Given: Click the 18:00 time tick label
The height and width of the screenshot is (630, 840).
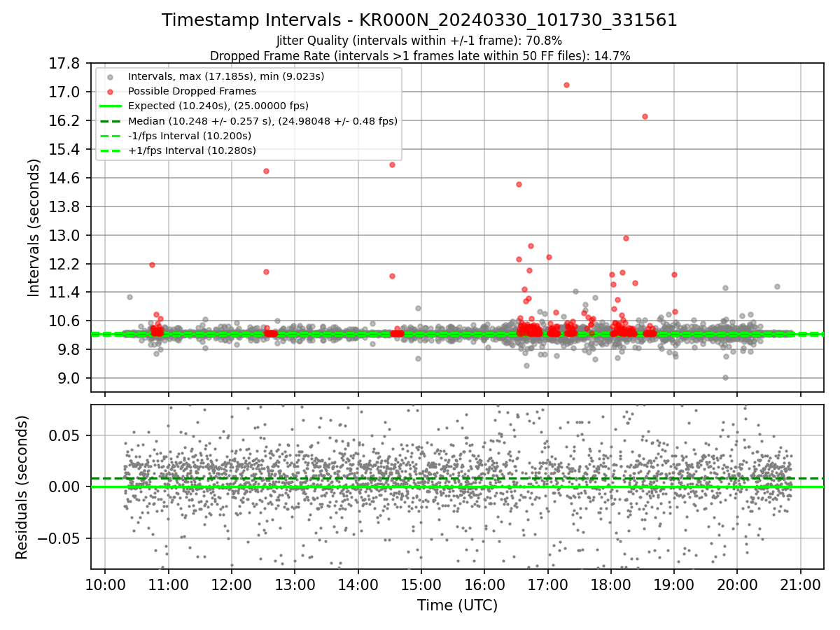Looking at the screenshot, I should pyautogui.click(x=611, y=584).
